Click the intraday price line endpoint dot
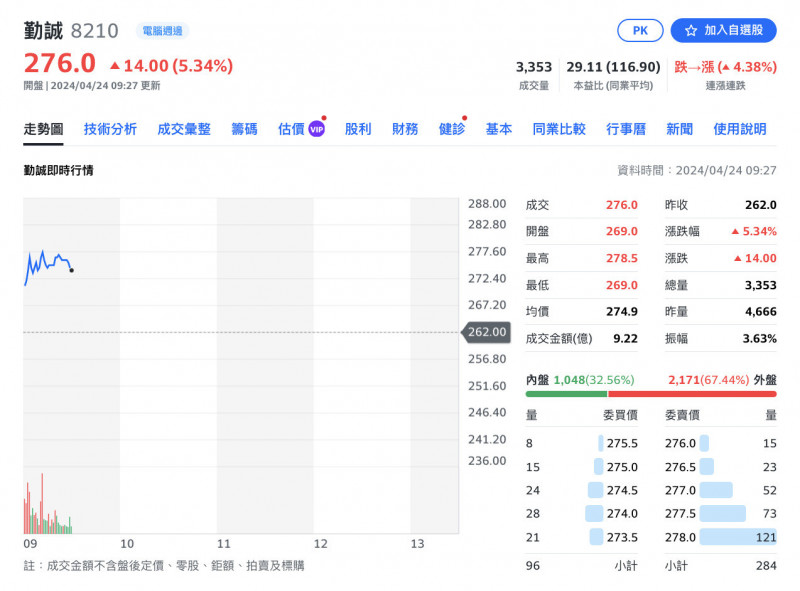This screenshot has width=800, height=591. click(71, 270)
